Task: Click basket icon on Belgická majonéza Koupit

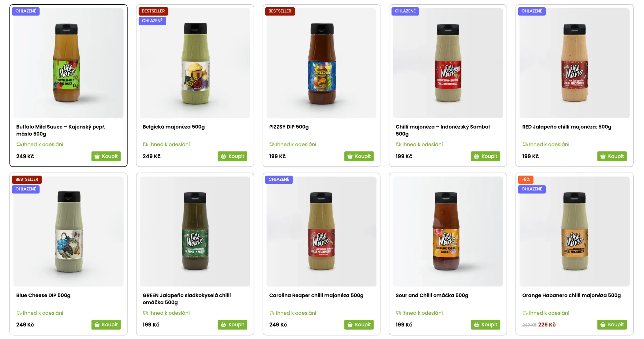Action: tap(223, 156)
